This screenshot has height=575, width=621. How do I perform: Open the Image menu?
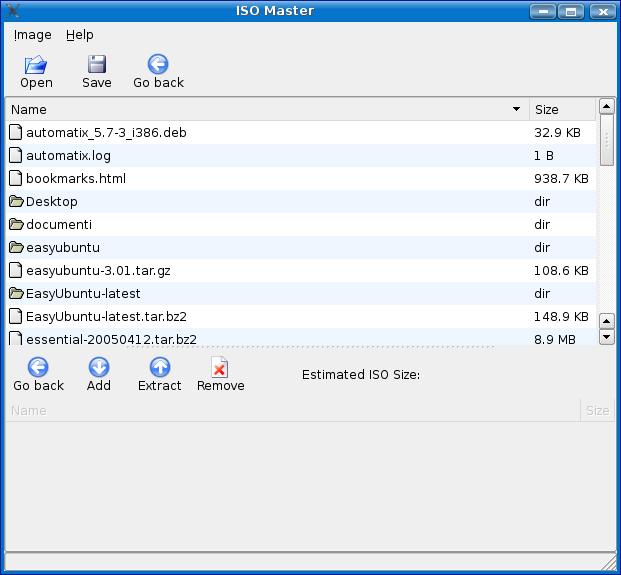(x=32, y=35)
